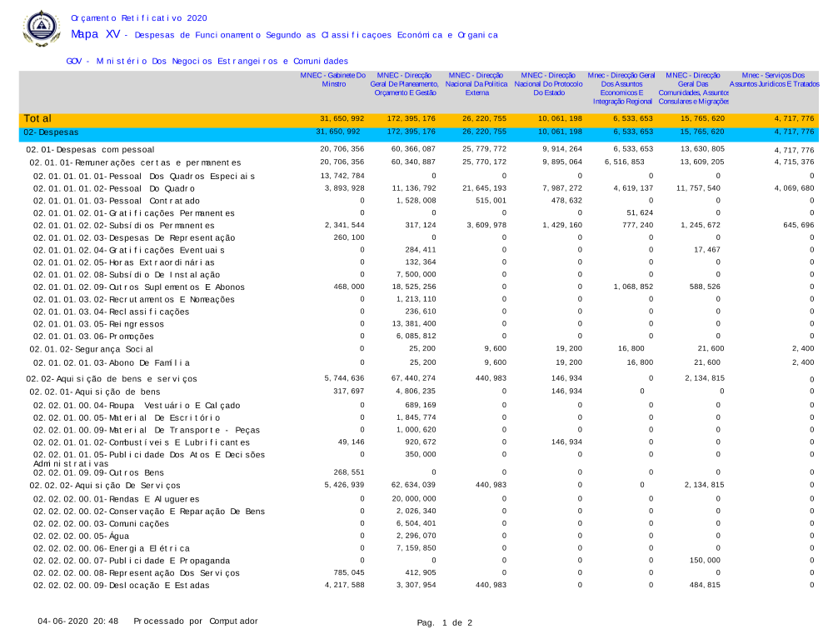Image resolution: width=833 pixels, height=644 pixels.
Task: Click the Processado por Computador footer text
Action: pyautogui.click(x=196, y=622)
